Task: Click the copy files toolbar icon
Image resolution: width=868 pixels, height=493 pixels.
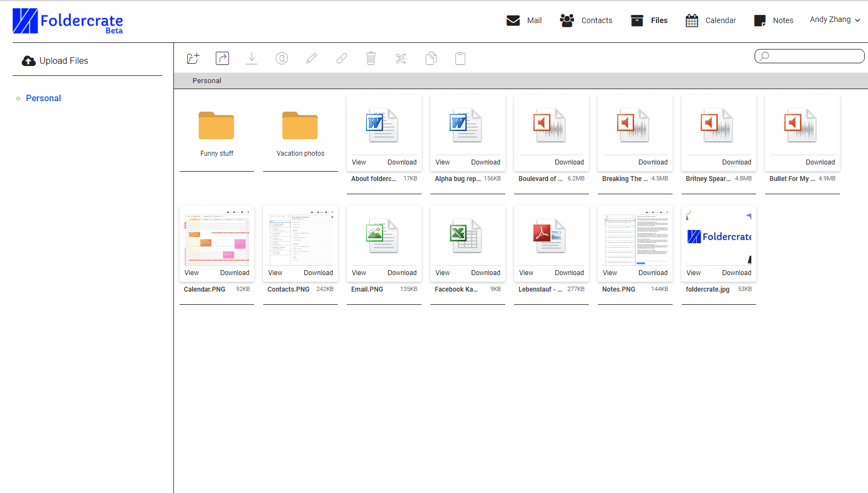Action: click(x=431, y=58)
